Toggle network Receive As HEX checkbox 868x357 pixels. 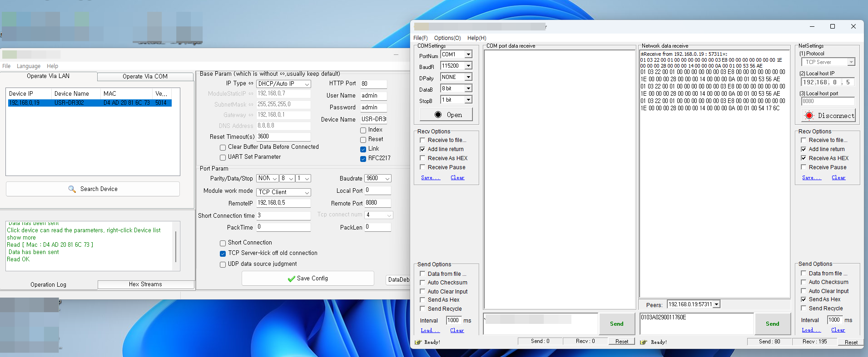(804, 158)
